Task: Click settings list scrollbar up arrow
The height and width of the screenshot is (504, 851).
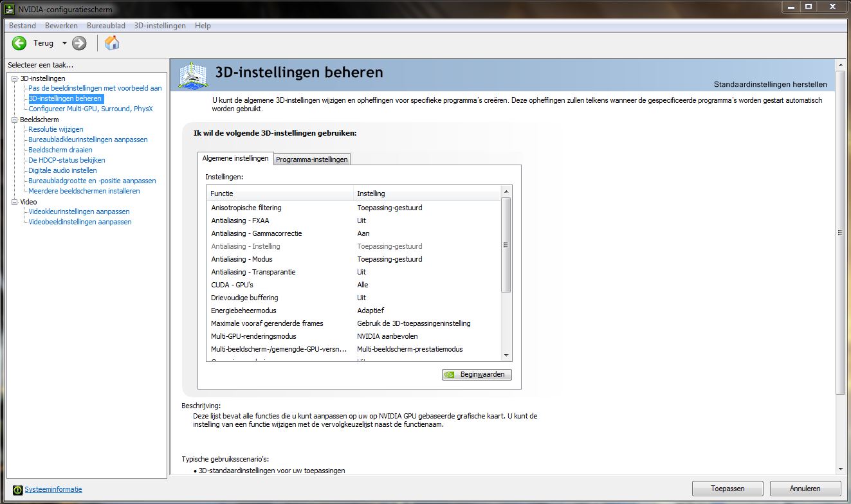Action: click(x=506, y=192)
